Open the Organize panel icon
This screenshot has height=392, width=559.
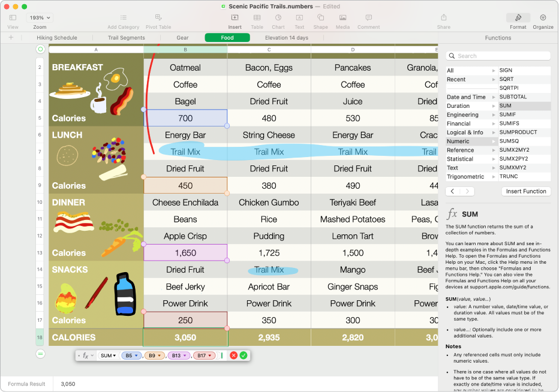543,18
